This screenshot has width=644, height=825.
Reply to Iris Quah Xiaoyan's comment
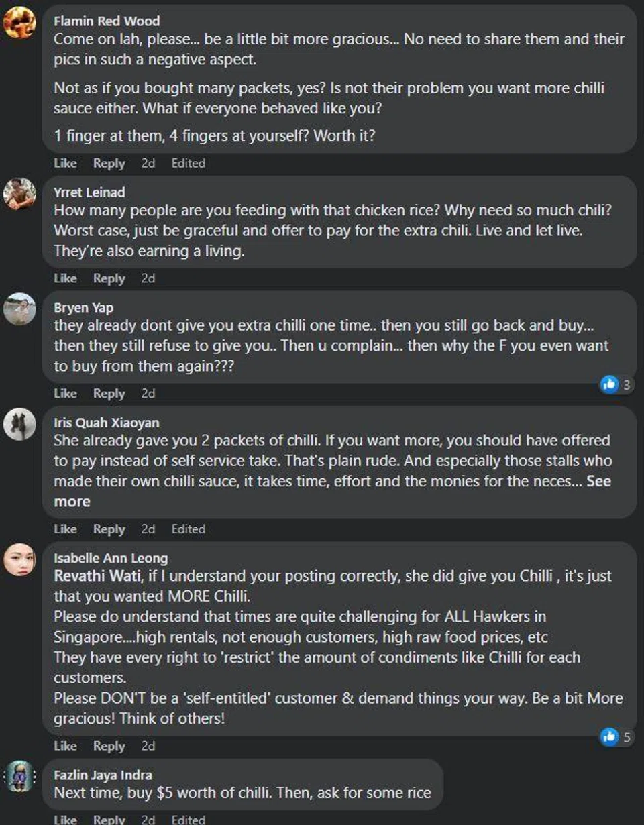pos(109,529)
